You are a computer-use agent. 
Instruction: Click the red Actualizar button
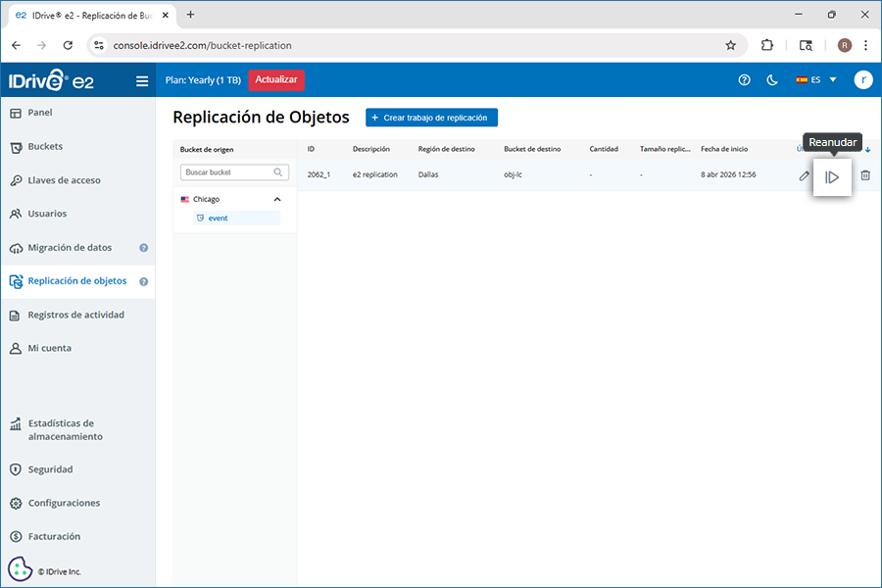coord(276,80)
